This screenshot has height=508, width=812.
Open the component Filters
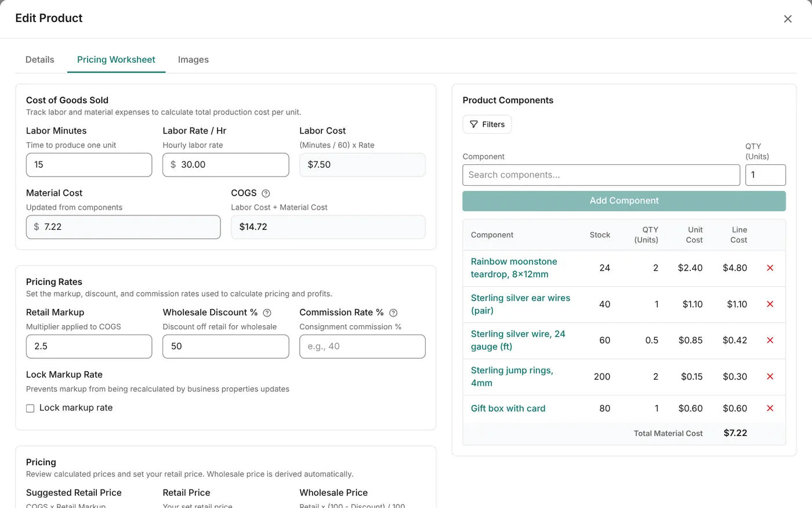(x=487, y=124)
